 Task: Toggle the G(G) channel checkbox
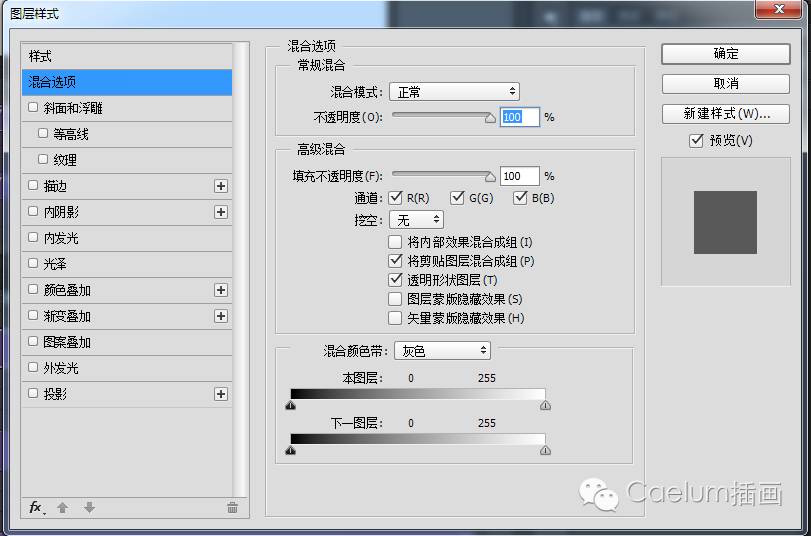click(x=457, y=198)
